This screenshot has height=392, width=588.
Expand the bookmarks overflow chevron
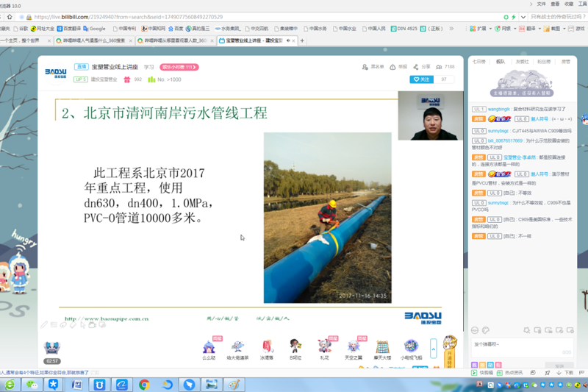click(x=451, y=29)
